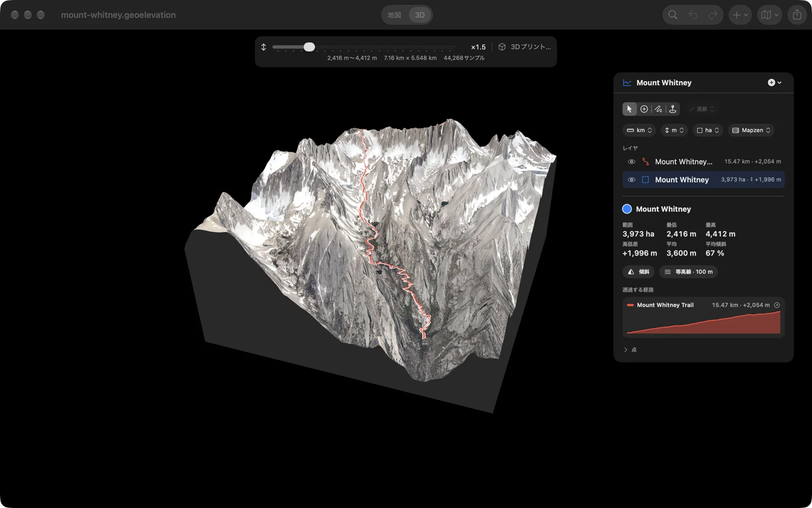Click the undo arrow in toolbar
The height and width of the screenshot is (508, 812).
(x=693, y=15)
